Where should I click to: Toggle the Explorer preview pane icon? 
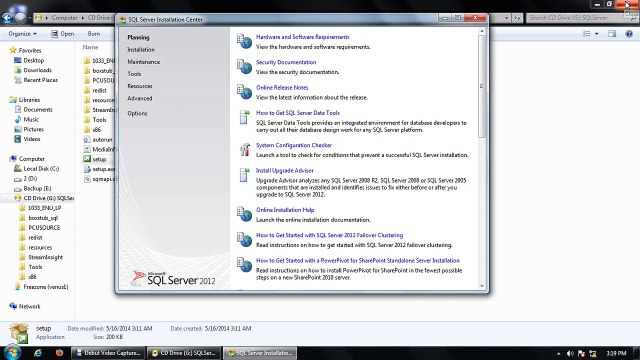tap(612, 34)
